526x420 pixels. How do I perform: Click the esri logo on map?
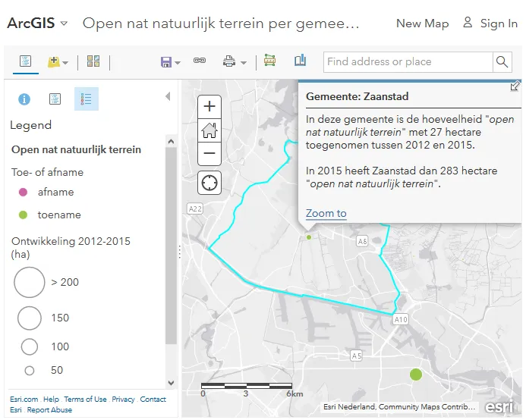499,407
